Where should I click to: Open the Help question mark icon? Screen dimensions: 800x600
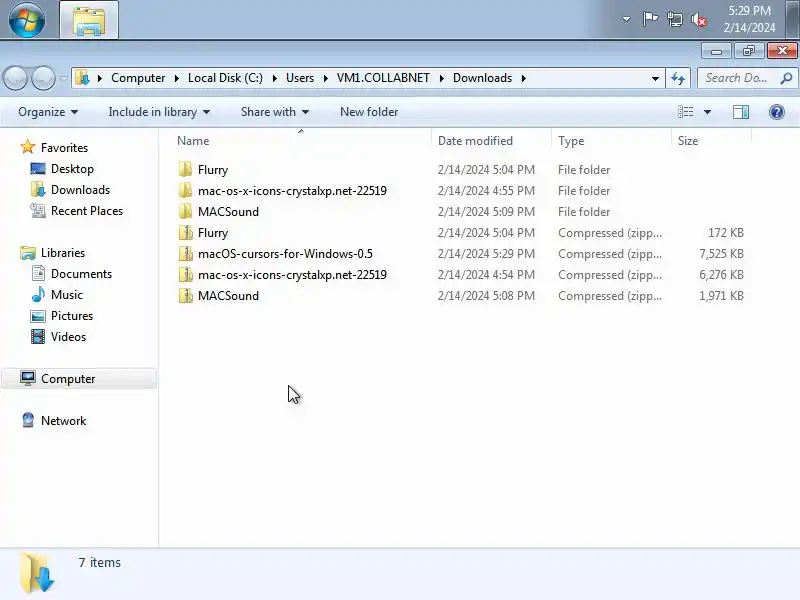point(777,112)
